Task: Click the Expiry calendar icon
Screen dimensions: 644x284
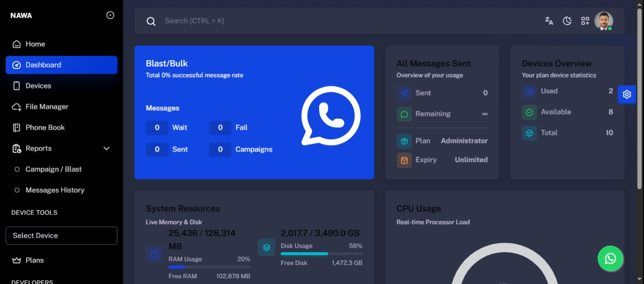Action: click(405, 160)
